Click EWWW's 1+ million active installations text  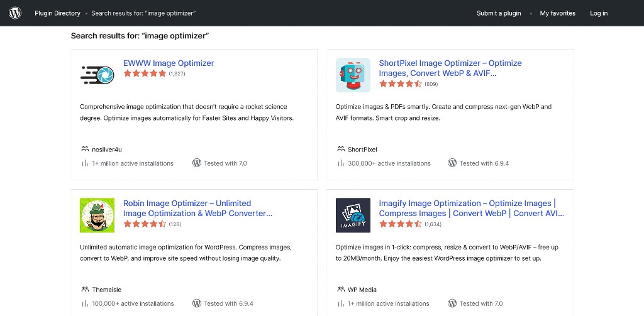coord(133,163)
